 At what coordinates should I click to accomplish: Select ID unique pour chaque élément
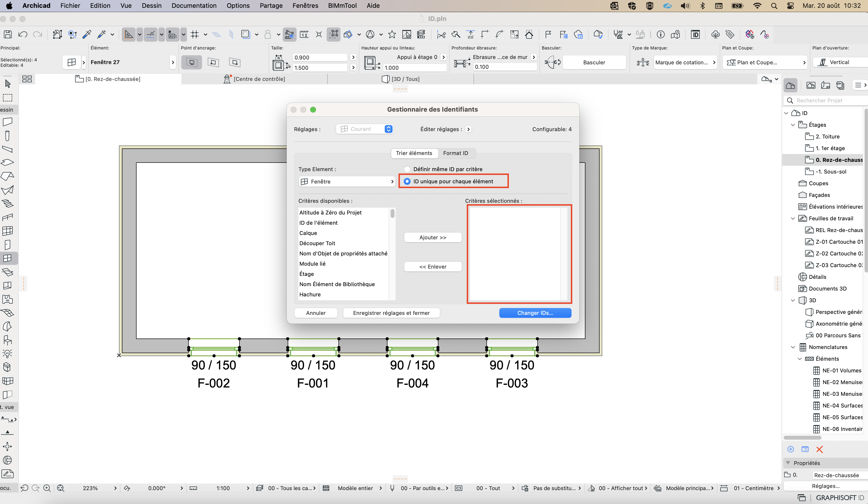coord(407,181)
